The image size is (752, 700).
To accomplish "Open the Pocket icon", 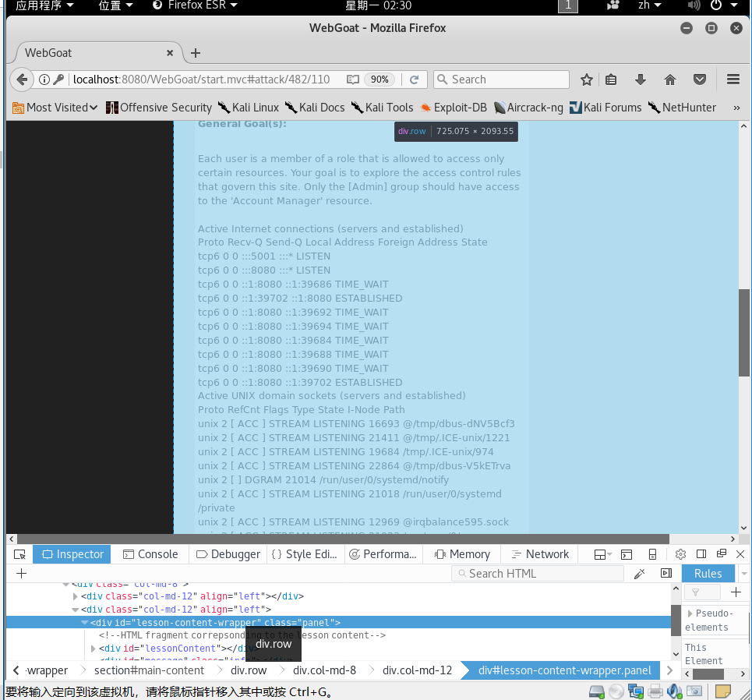I will point(700,80).
